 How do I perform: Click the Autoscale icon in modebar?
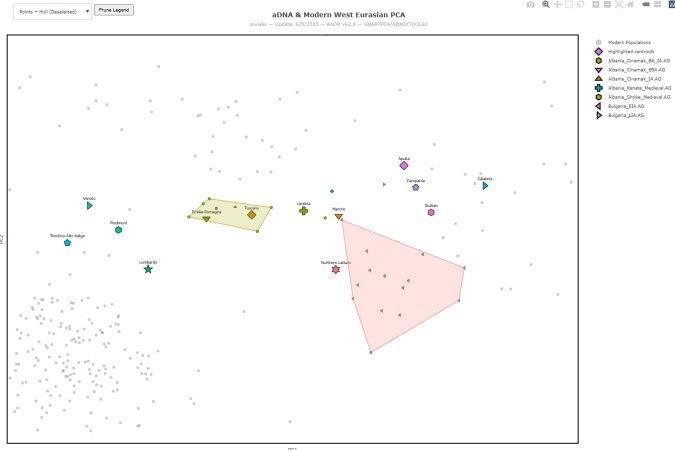click(x=619, y=4)
